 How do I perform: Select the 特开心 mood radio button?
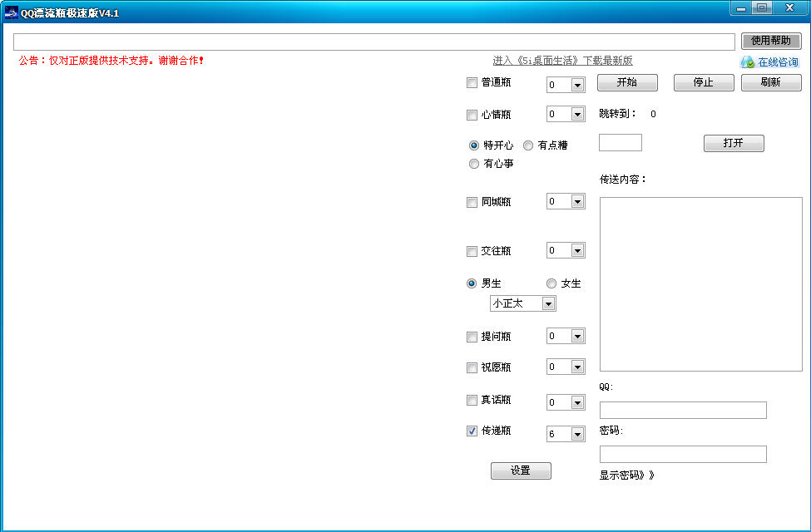[474, 145]
